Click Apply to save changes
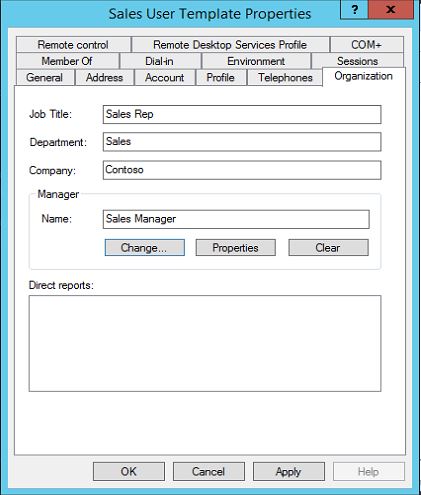This screenshot has width=421, height=495. pyautogui.click(x=289, y=471)
